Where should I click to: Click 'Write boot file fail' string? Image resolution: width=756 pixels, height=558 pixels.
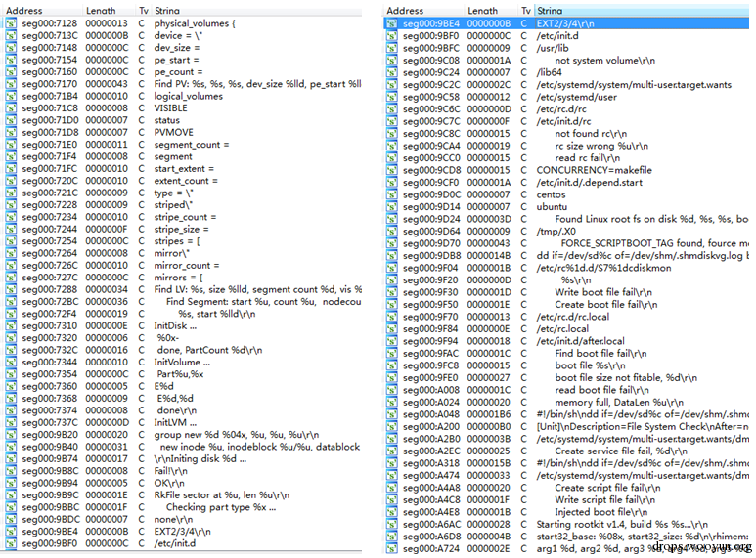tap(603, 292)
